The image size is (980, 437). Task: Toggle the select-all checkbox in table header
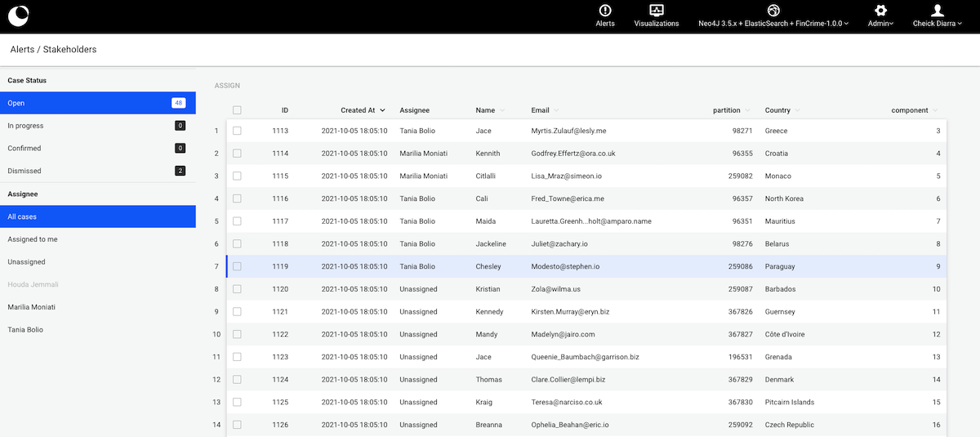(237, 110)
